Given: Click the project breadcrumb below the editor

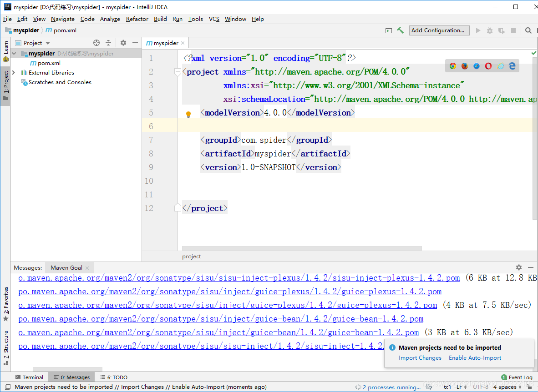Looking at the screenshot, I should click(x=192, y=256).
